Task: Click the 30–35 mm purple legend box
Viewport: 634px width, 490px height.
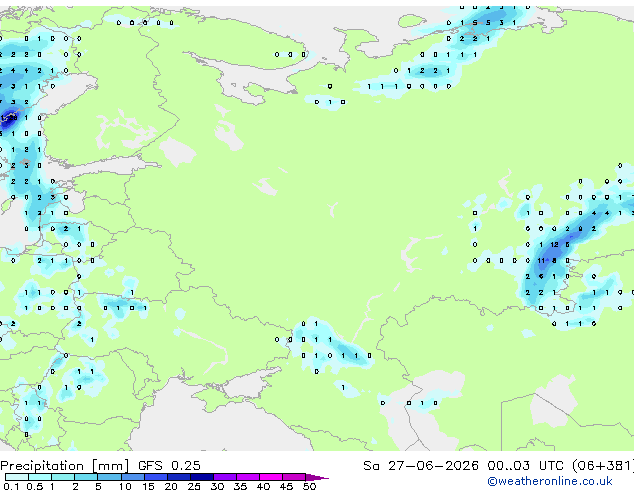Action: click(224, 477)
